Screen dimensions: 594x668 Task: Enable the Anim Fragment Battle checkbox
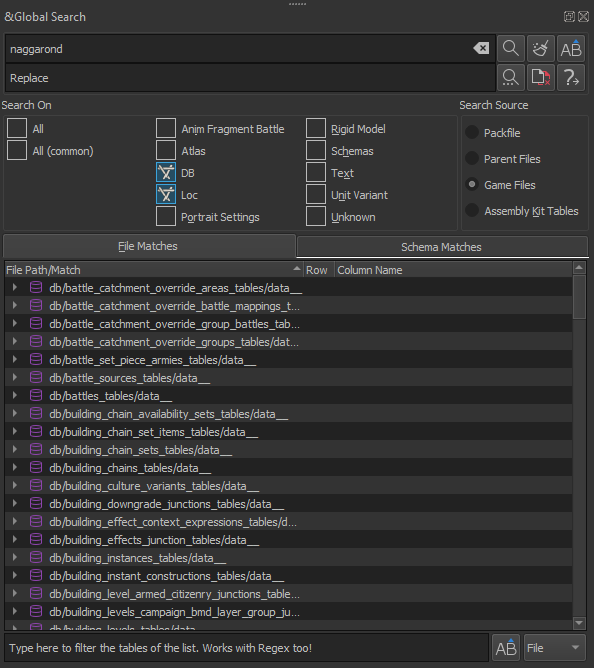166,128
